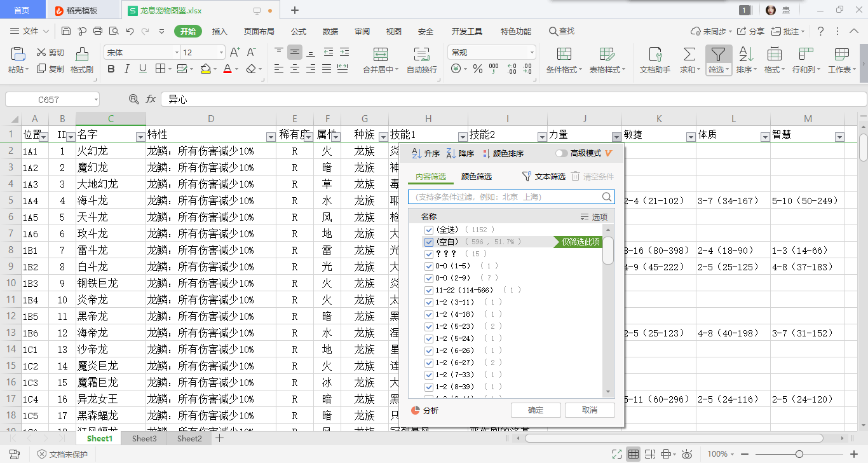The image size is (868, 463).
Task: Open Print Preview icon
Action: [x=114, y=31]
